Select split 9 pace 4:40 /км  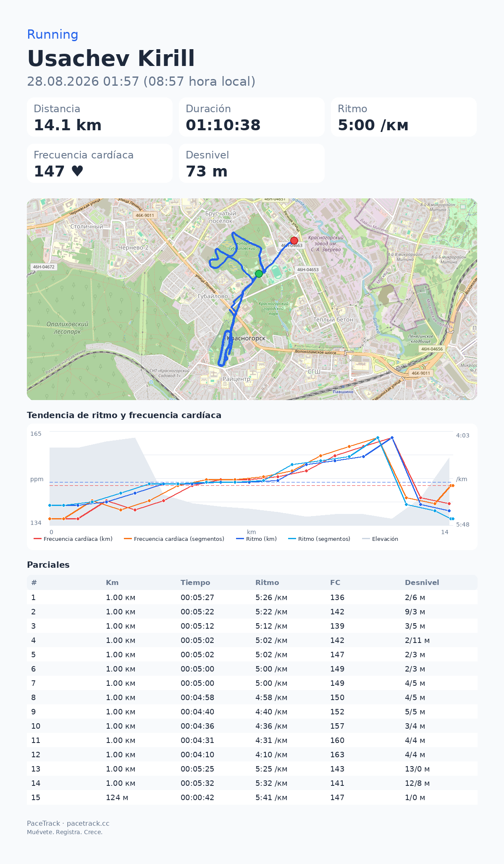coord(271,712)
